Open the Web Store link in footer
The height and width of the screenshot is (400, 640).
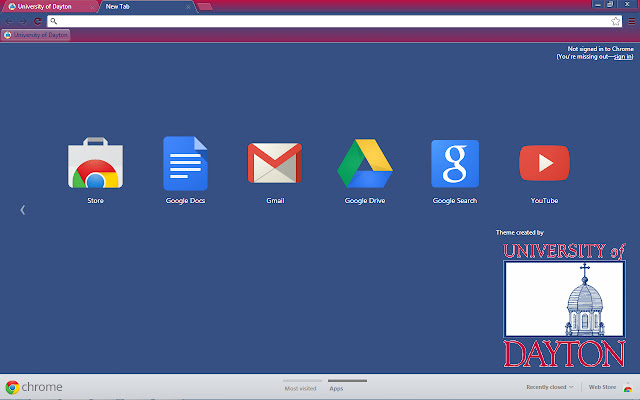602,387
